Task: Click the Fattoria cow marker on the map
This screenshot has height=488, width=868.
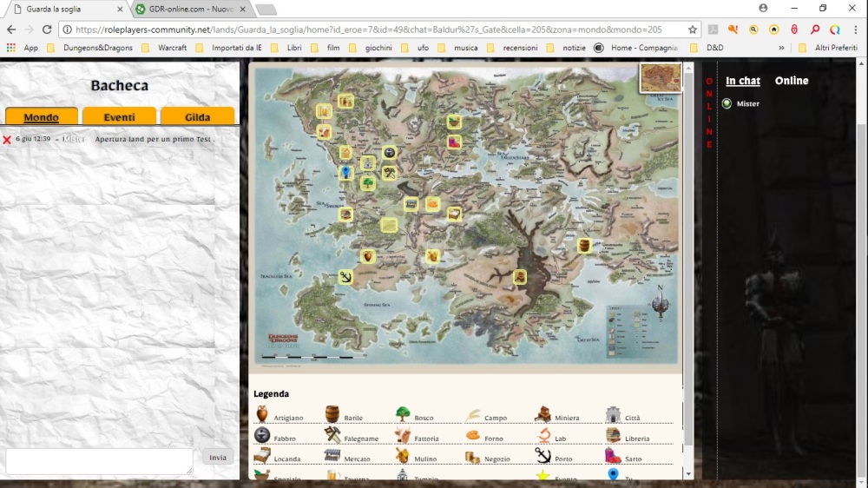Action: click(x=324, y=132)
